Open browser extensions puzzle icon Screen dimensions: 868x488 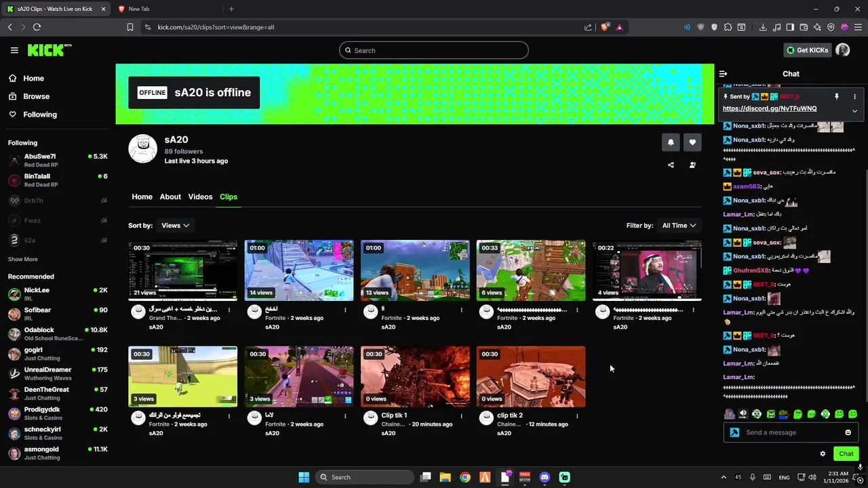[728, 27]
